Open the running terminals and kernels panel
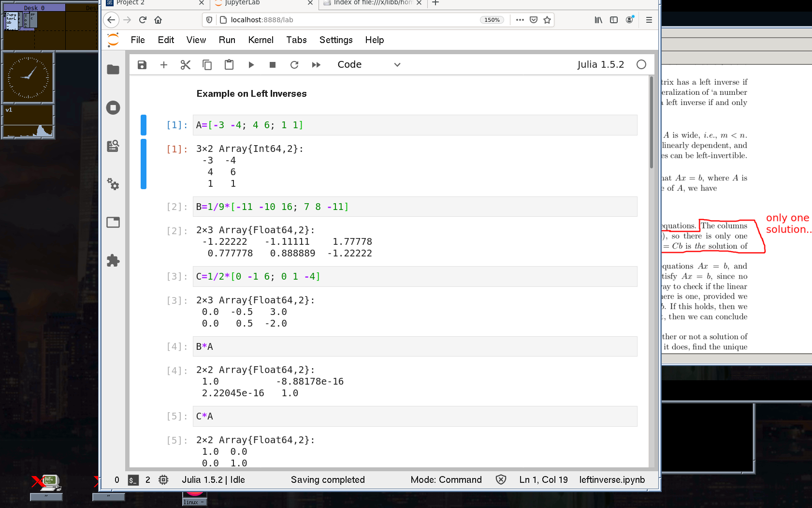812x508 pixels. pos(113,108)
